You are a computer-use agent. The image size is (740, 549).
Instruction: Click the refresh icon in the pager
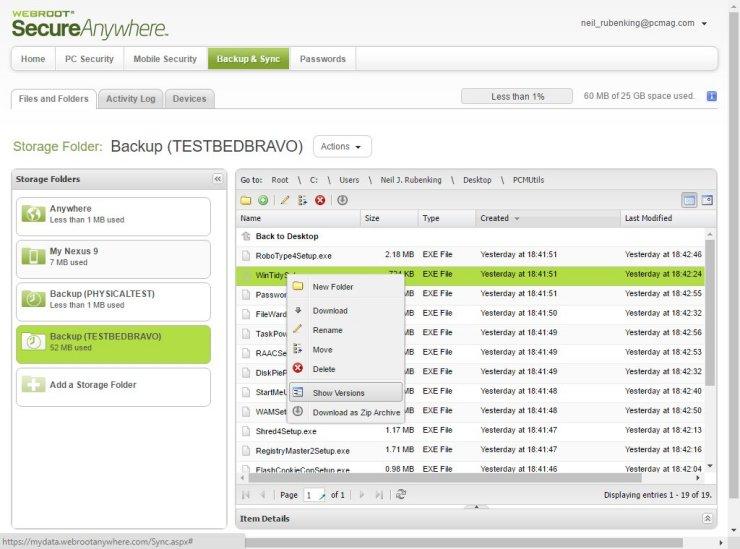(x=401, y=495)
